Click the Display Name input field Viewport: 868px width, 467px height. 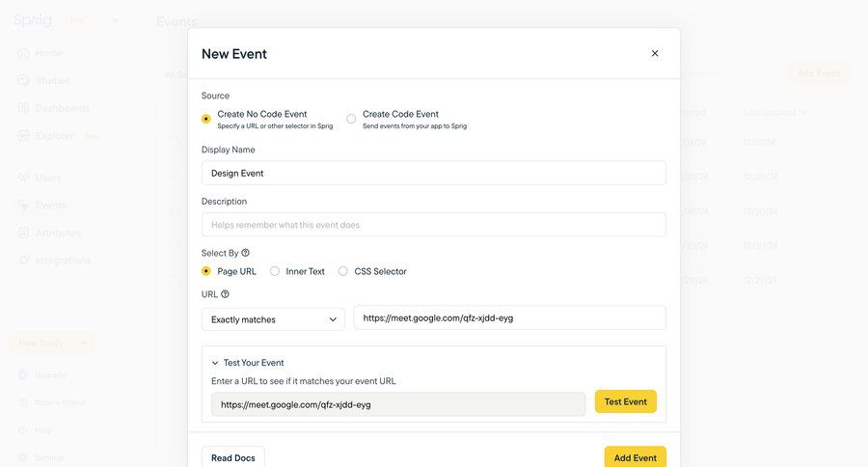(x=433, y=174)
